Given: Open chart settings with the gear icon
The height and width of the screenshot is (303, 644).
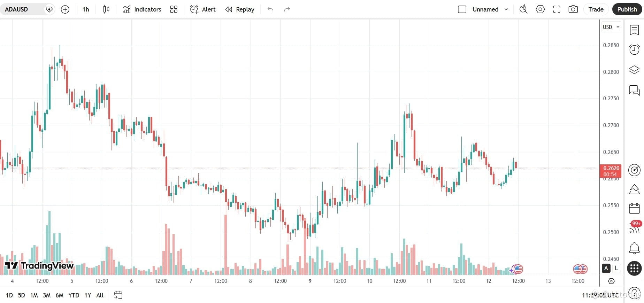Looking at the screenshot, I should pyautogui.click(x=540, y=9).
